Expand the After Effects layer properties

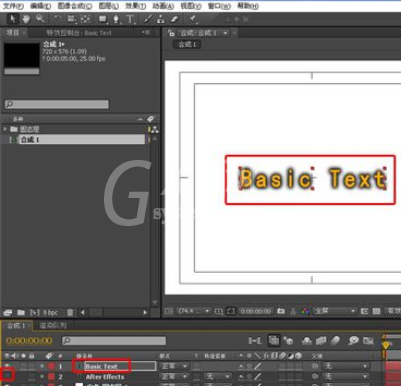coord(42,376)
